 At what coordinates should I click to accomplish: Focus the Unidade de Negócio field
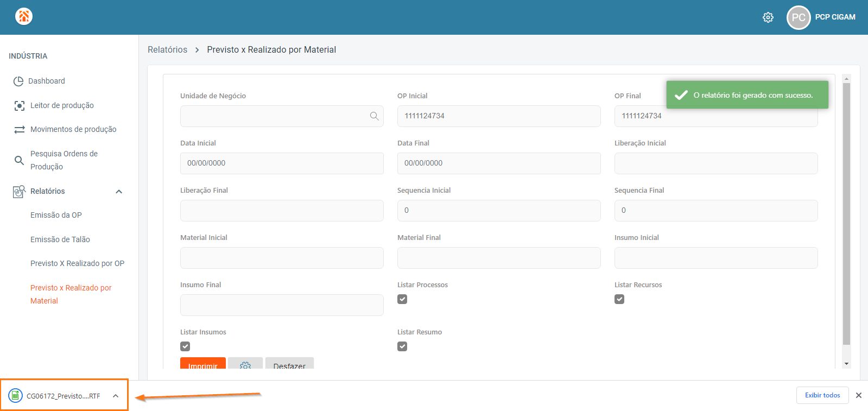click(x=282, y=116)
